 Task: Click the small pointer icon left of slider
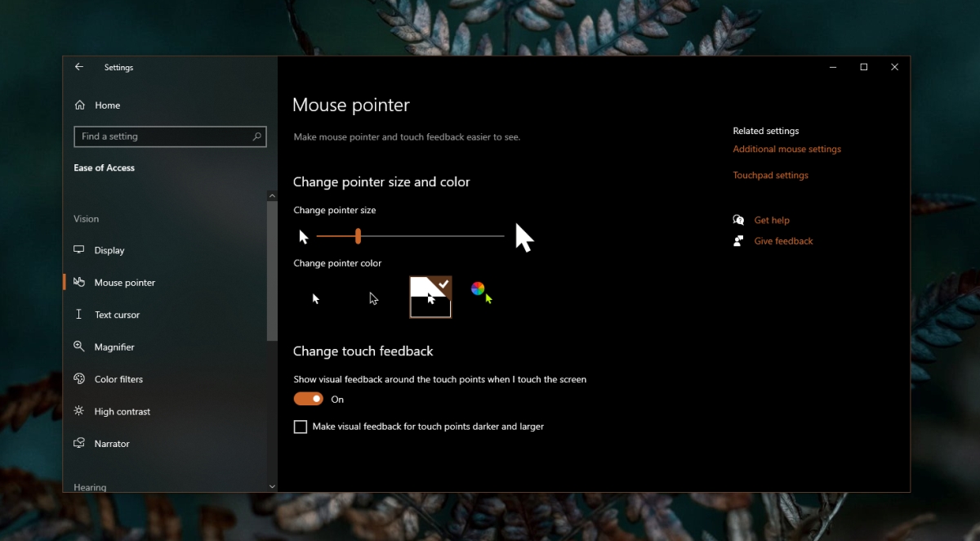pos(304,237)
